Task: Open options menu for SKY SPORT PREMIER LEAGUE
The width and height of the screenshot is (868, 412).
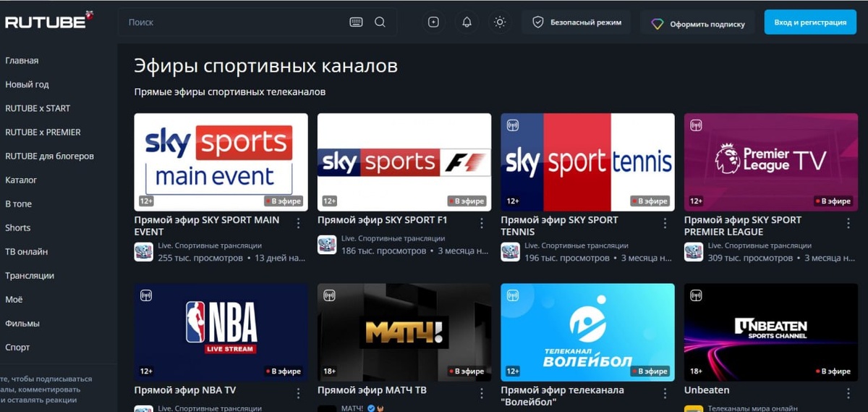Action: (848, 223)
